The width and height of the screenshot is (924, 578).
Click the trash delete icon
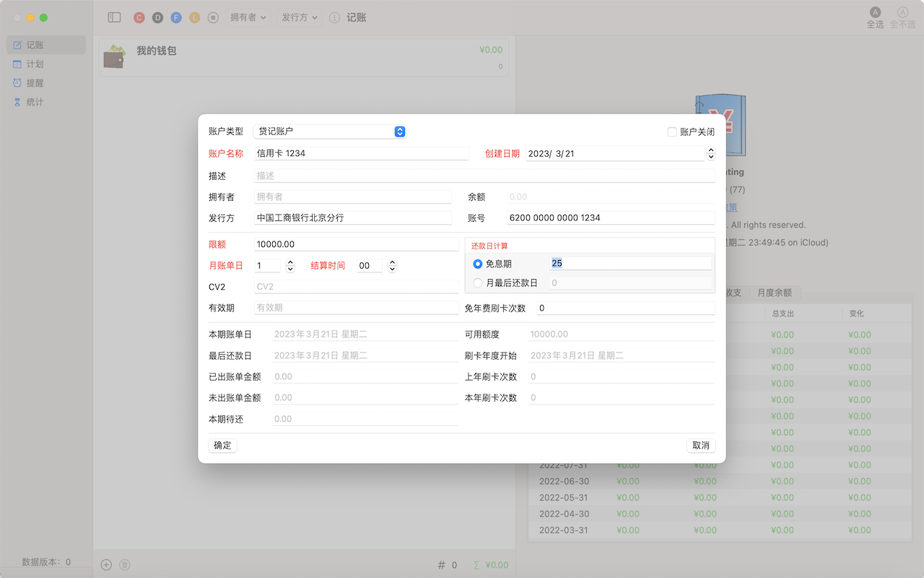[124, 565]
